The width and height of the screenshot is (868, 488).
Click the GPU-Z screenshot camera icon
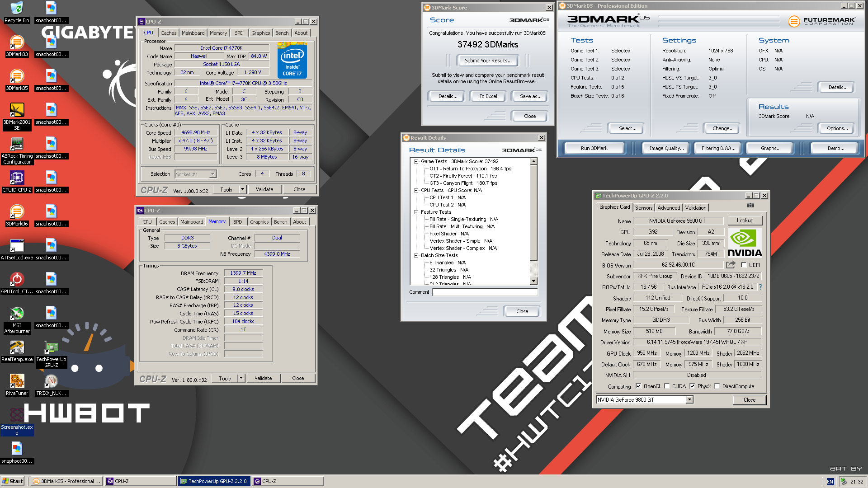750,205
